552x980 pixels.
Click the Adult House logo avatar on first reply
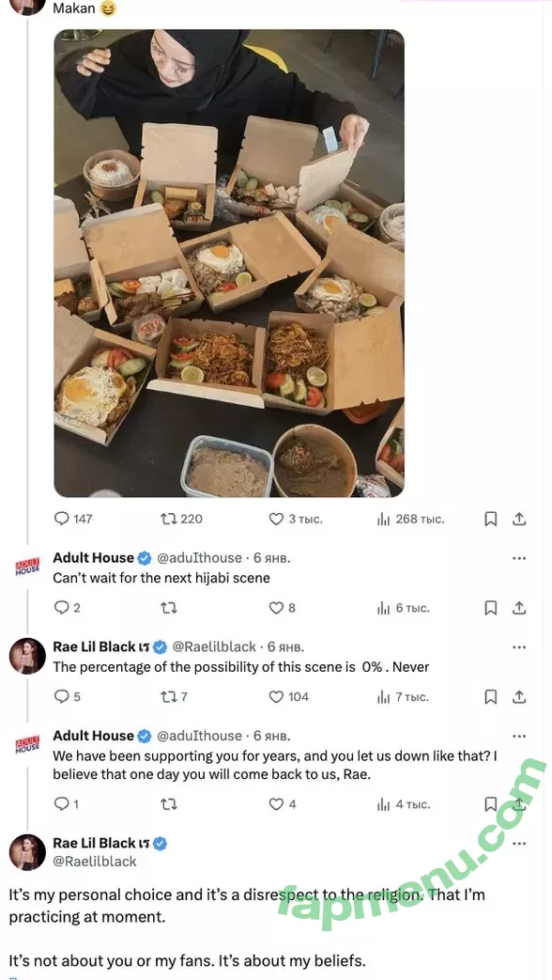pos(27,567)
